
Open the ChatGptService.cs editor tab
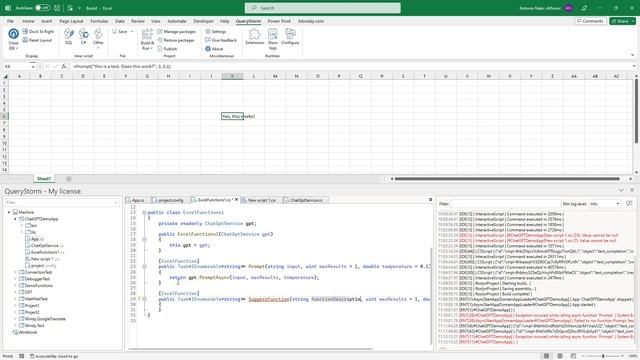pos(306,200)
